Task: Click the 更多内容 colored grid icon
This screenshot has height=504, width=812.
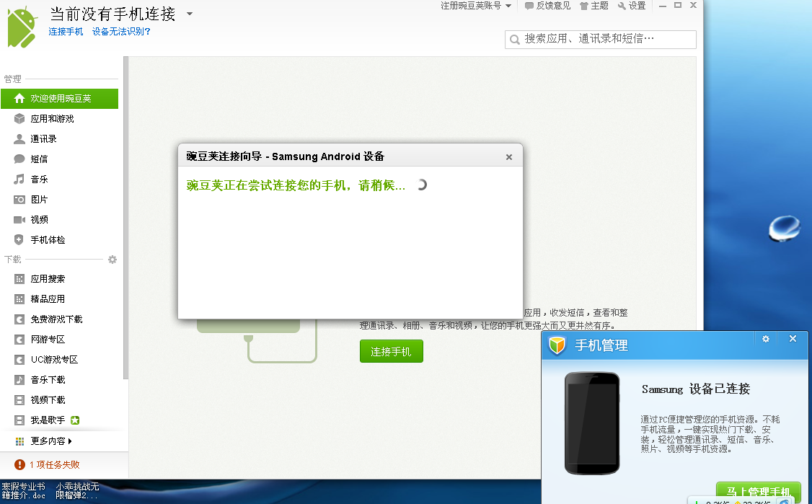Action: tap(19, 441)
